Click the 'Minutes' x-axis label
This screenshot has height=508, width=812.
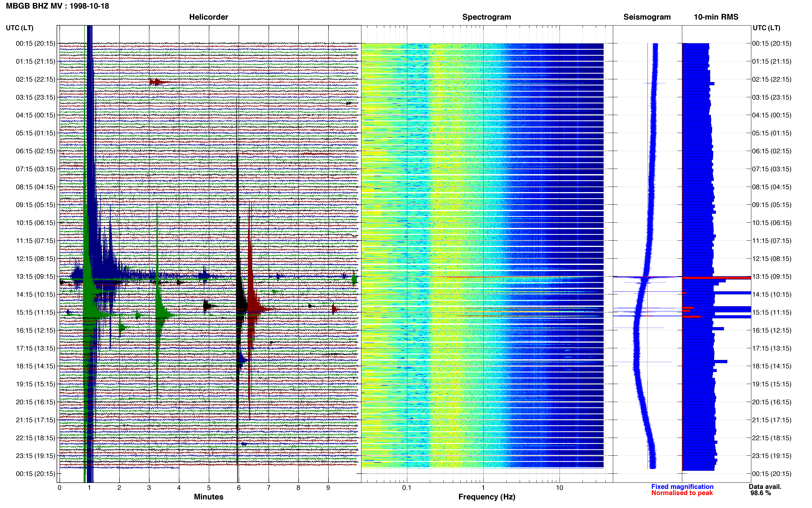[209, 497]
